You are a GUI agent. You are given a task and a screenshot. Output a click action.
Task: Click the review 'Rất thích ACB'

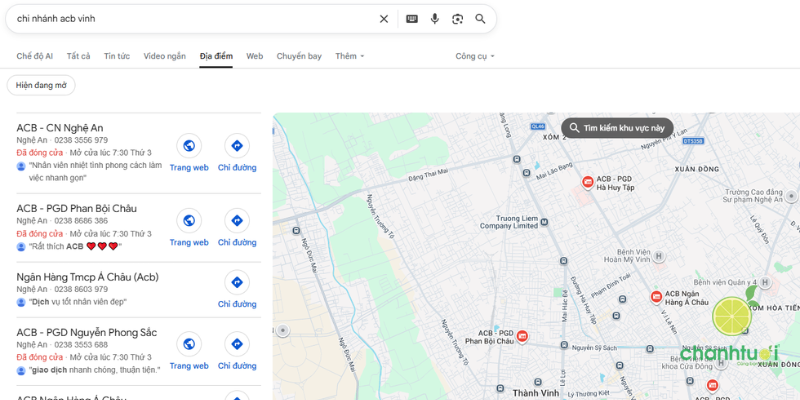tap(76, 246)
